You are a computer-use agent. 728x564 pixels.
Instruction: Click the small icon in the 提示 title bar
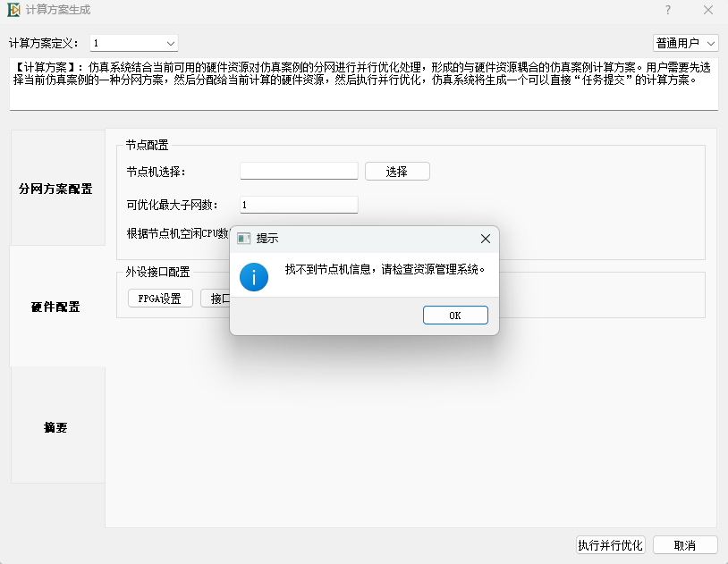click(x=243, y=239)
